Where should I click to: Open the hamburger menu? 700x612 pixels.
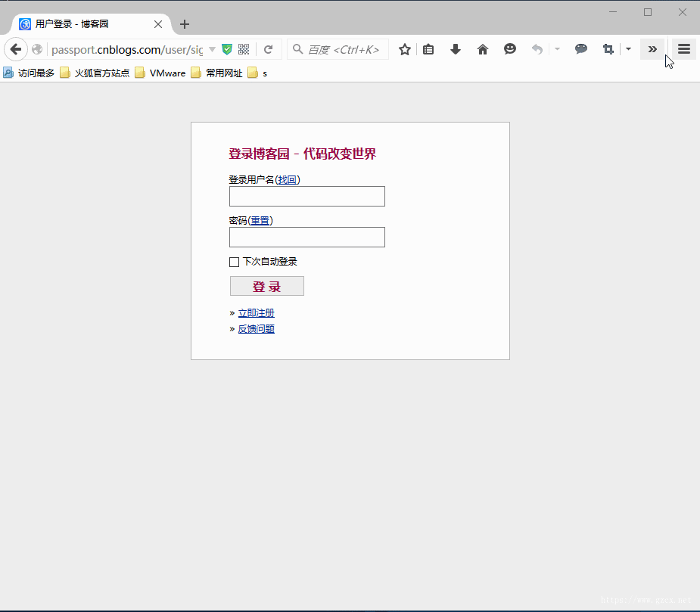point(684,49)
